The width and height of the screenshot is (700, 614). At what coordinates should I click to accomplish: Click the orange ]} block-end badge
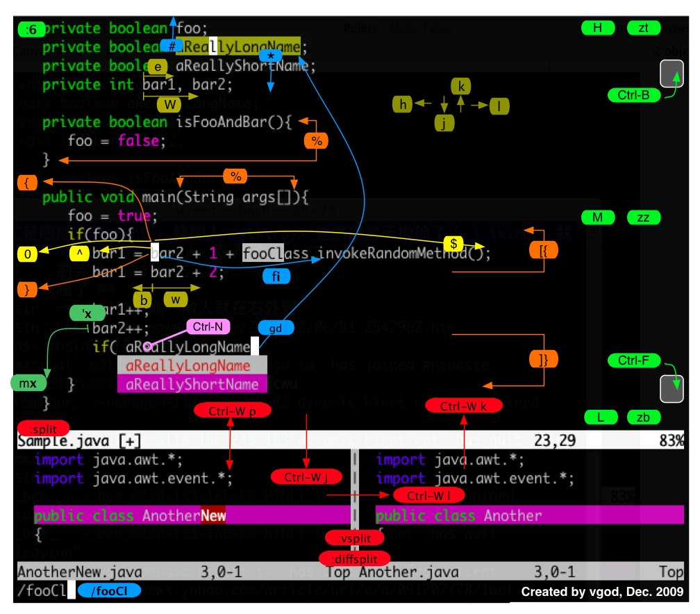pyautogui.click(x=544, y=360)
